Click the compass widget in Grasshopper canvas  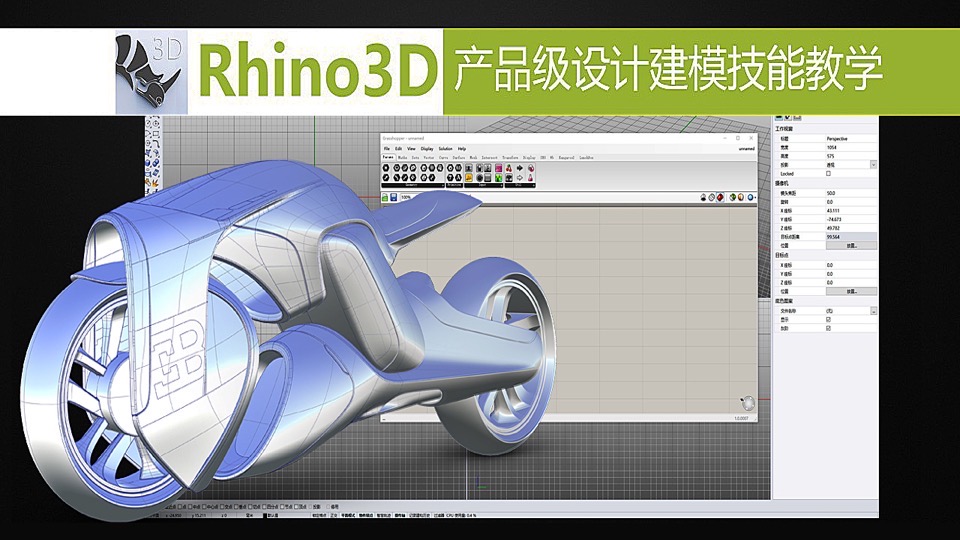tap(748, 402)
